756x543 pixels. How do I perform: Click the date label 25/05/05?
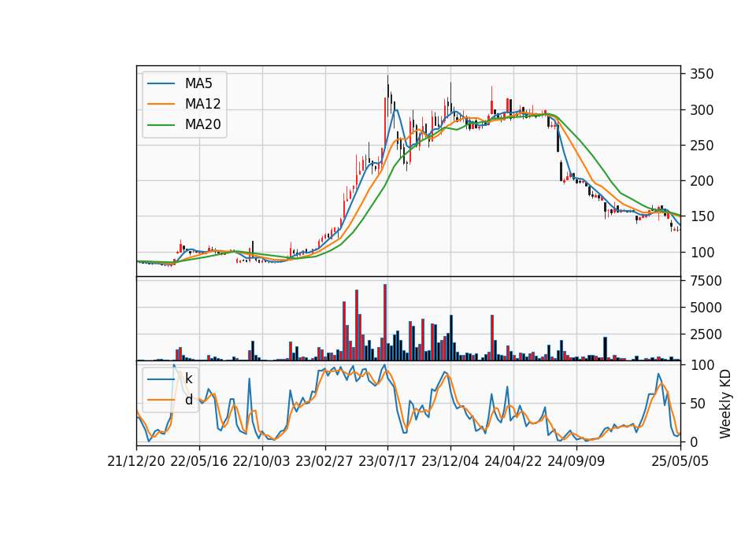[x=680, y=461]
